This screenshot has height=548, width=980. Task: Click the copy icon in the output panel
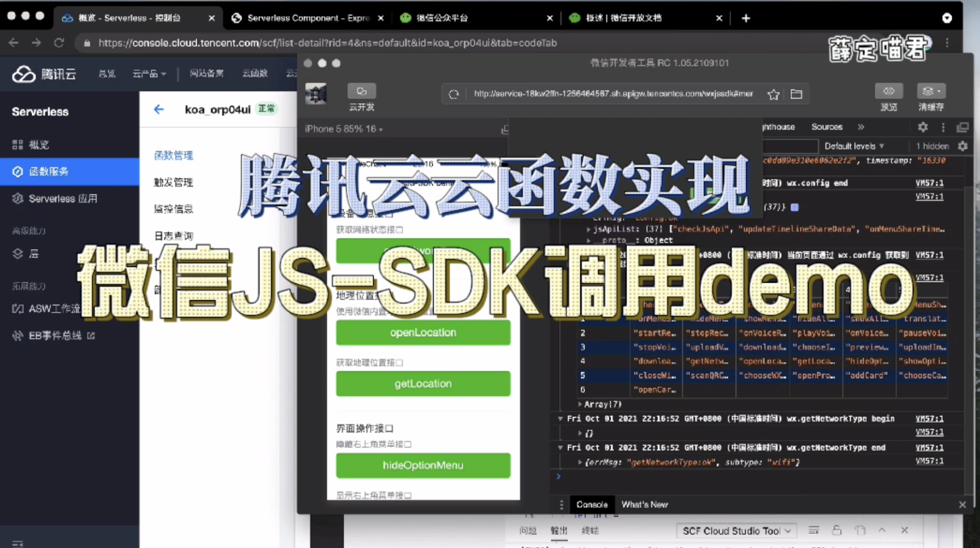pyautogui.click(x=860, y=531)
